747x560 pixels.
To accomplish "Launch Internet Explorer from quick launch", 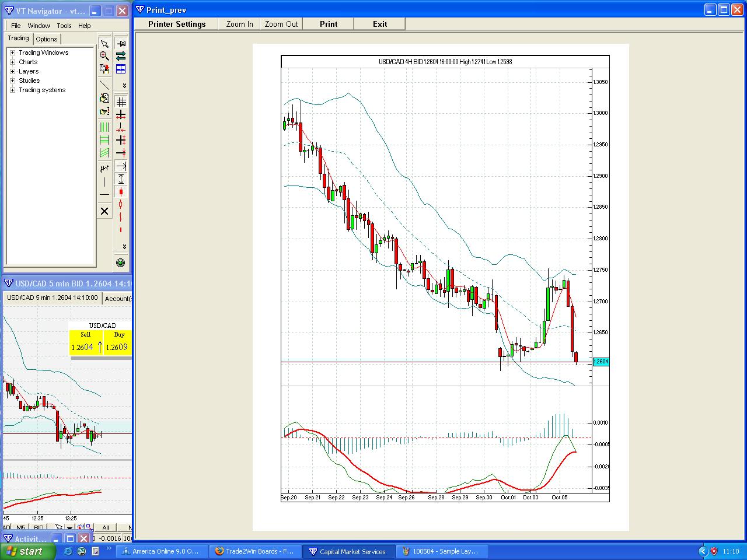I will (68, 551).
